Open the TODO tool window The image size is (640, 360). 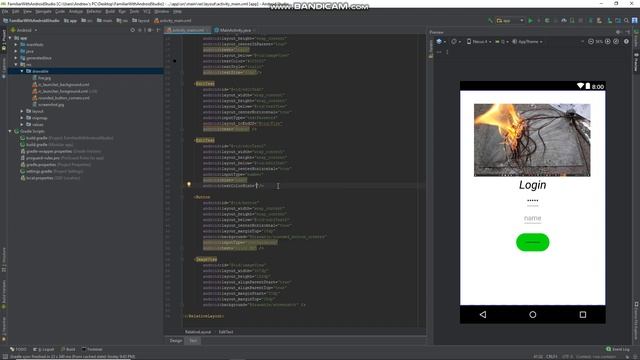tap(18, 349)
